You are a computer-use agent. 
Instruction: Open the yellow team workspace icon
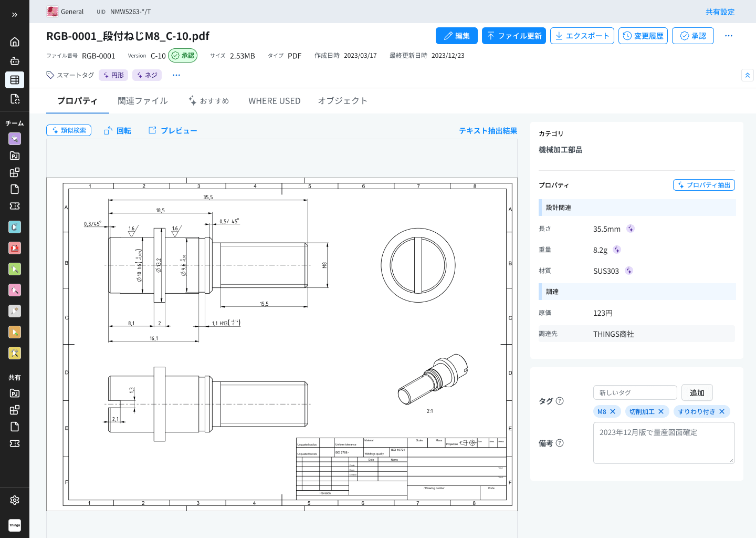(x=15, y=353)
